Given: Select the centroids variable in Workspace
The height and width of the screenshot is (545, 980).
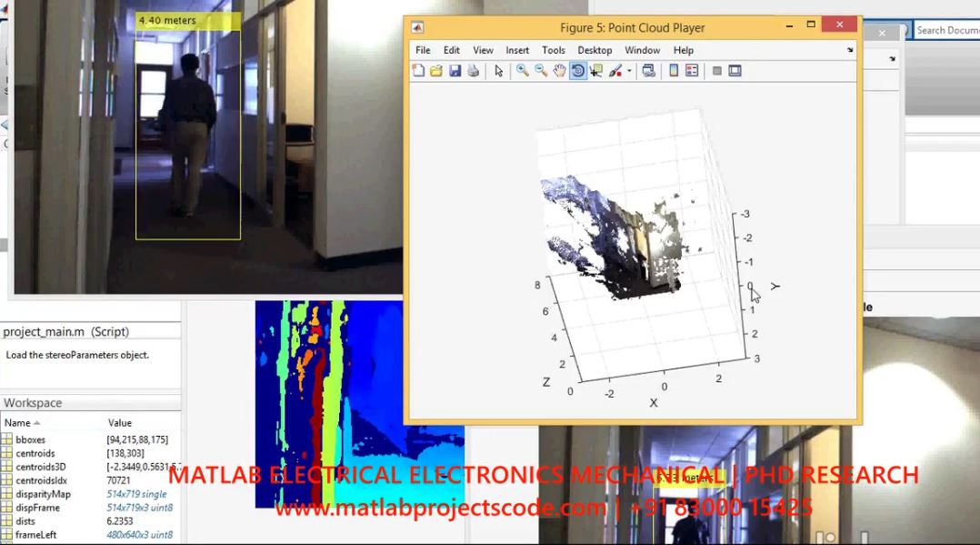Looking at the screenshot, I should tap(35, 454).
